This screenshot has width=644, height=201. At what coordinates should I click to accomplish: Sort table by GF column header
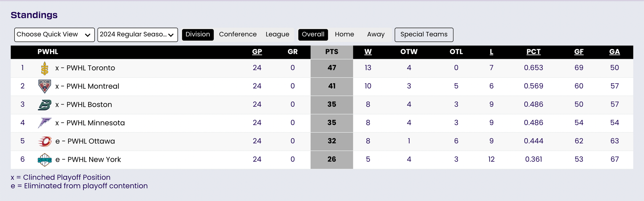tap(579, 52)
